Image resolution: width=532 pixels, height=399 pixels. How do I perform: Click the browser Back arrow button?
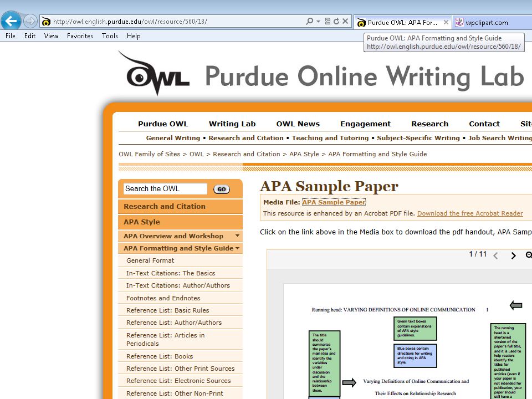coord(11,21)
